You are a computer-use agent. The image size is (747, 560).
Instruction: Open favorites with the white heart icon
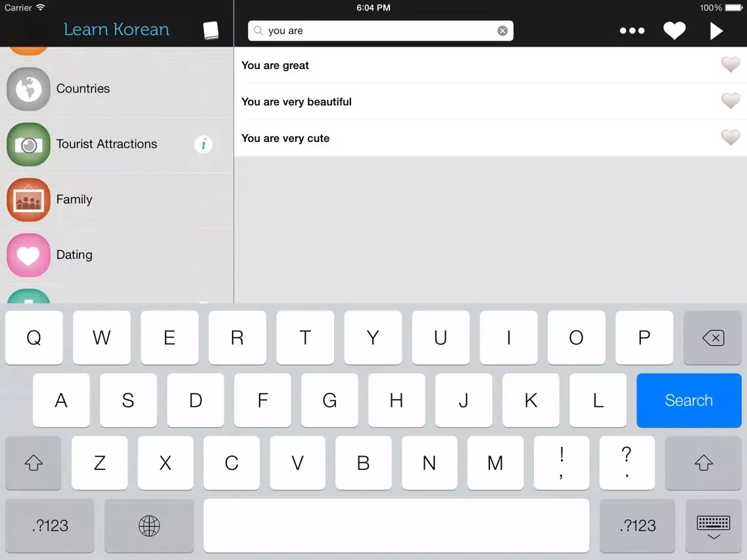tap(674, 31)
